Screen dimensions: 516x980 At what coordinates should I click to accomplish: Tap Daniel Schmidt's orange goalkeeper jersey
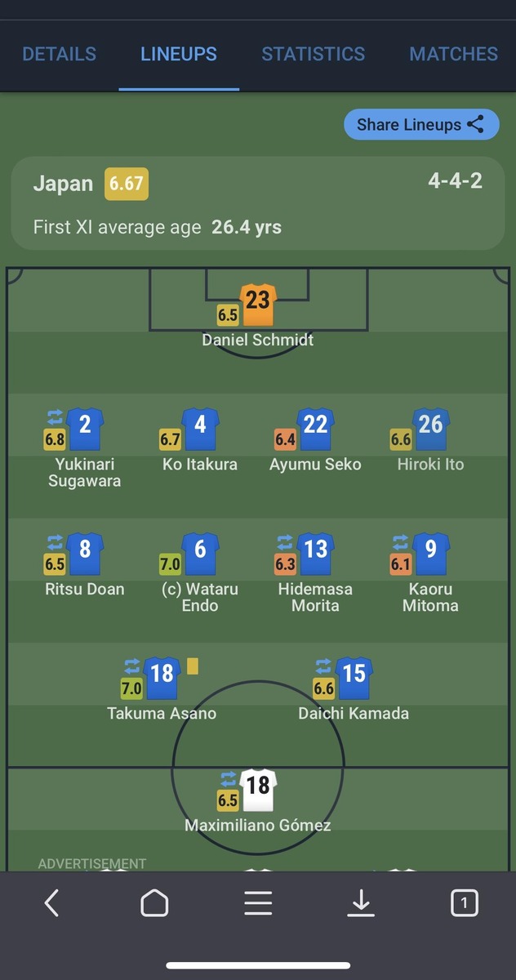pyautogui.click(x=258, y=305)
